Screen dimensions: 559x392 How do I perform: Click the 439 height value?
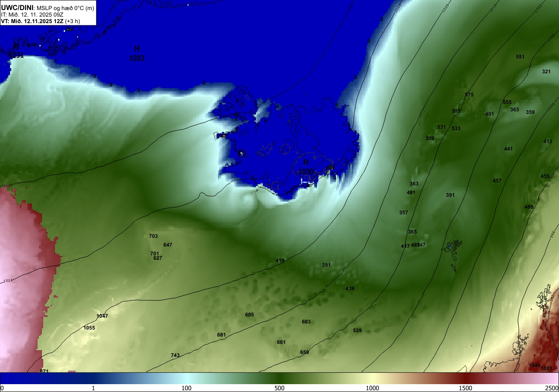tap(350, 289)
